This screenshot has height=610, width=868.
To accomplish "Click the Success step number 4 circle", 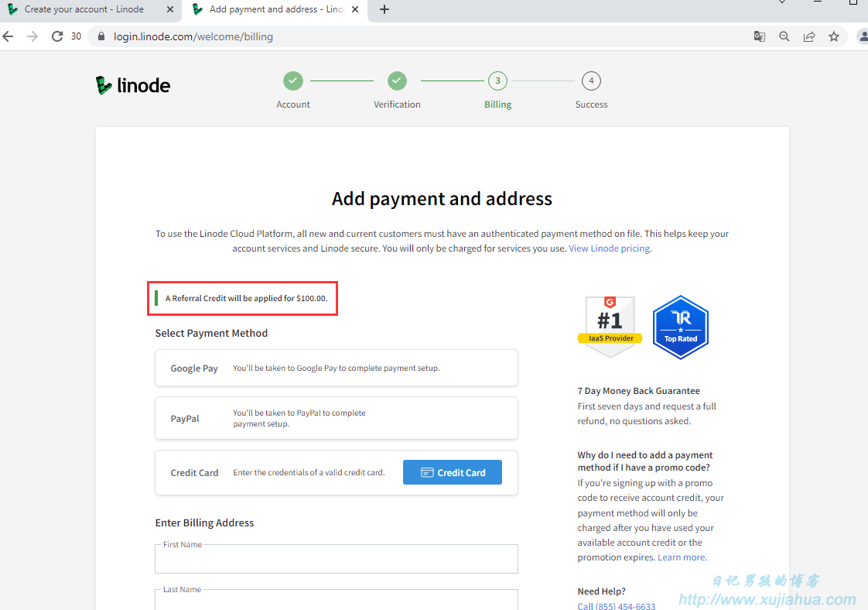I will (x=591, y=81).
